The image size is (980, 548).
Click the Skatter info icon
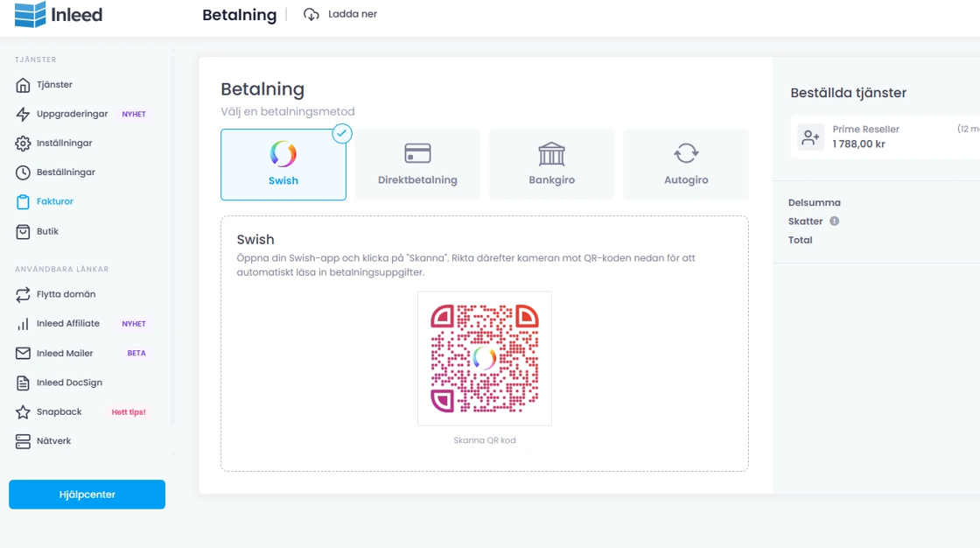point(834,221)
